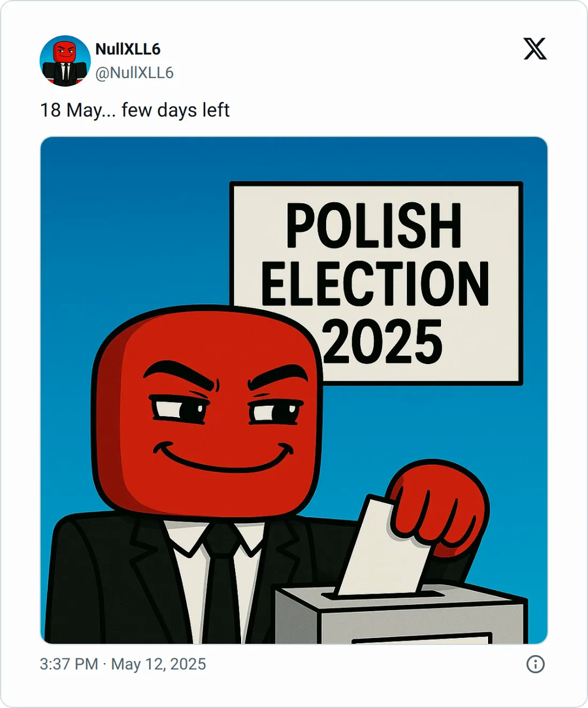The height and width of the screenshot is (708, 588).
Task: Open the @NullXLL6 handle link
Action: [x=135, y=73]
